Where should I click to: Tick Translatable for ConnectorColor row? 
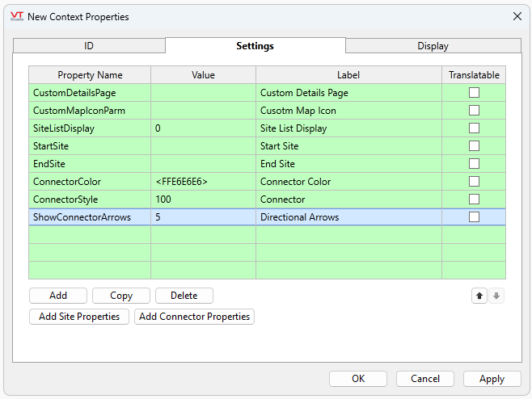474,182
